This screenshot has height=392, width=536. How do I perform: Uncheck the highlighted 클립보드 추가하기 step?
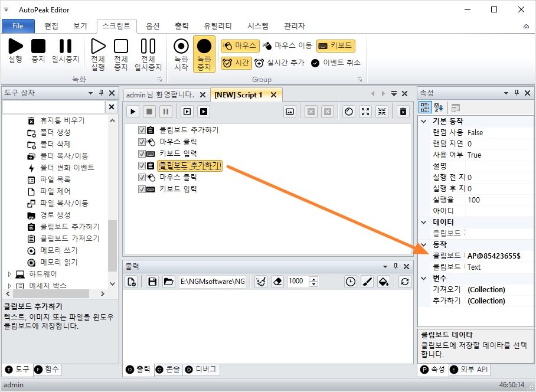pyautogui.click(x=142, y=165)
